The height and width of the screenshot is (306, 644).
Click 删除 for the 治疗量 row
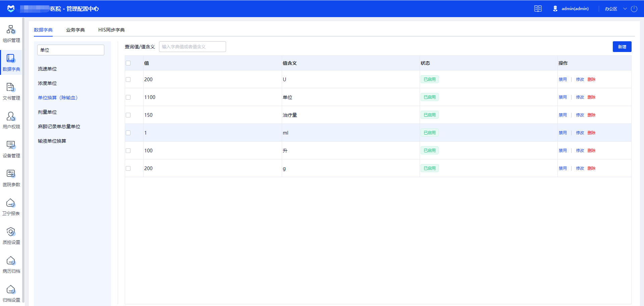(591, 115)
